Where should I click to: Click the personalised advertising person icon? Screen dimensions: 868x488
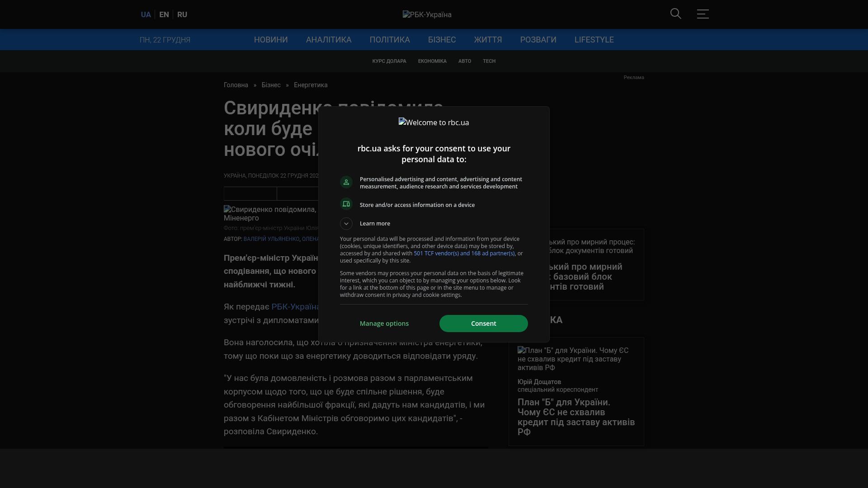(346, 182)
